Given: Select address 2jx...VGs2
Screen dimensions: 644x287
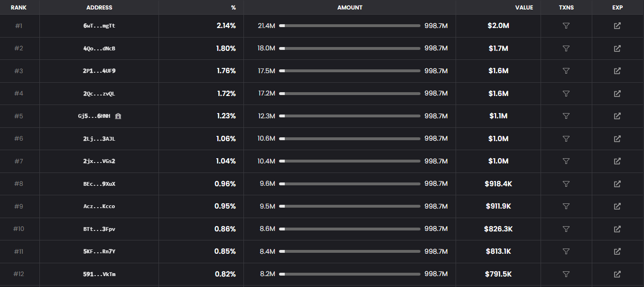Looking at the screenshot, I should (99, 161).
